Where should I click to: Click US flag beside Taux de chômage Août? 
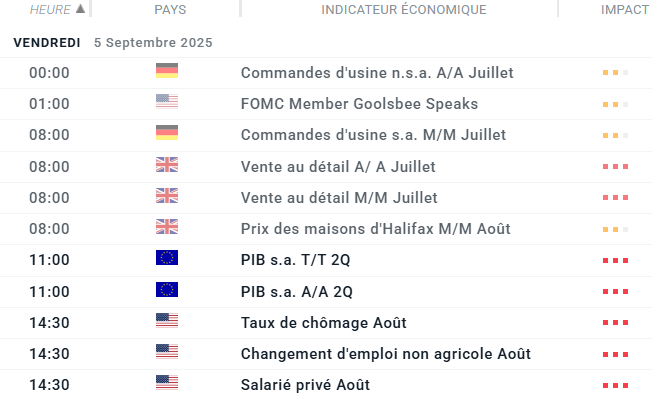tap(167, 321)
